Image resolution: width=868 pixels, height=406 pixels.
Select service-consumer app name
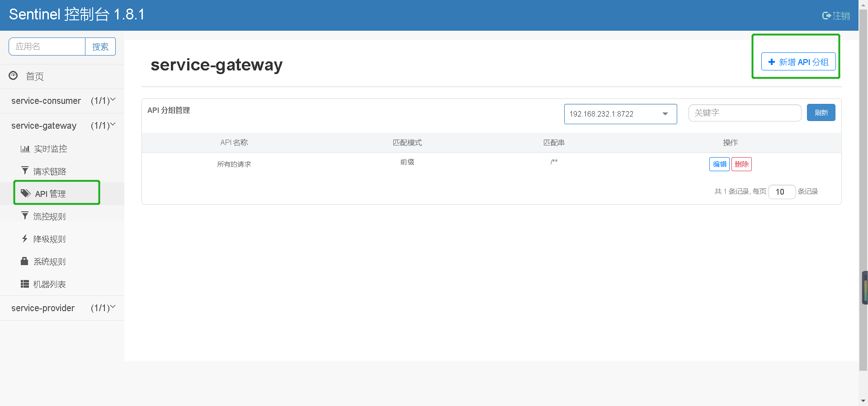46,101
